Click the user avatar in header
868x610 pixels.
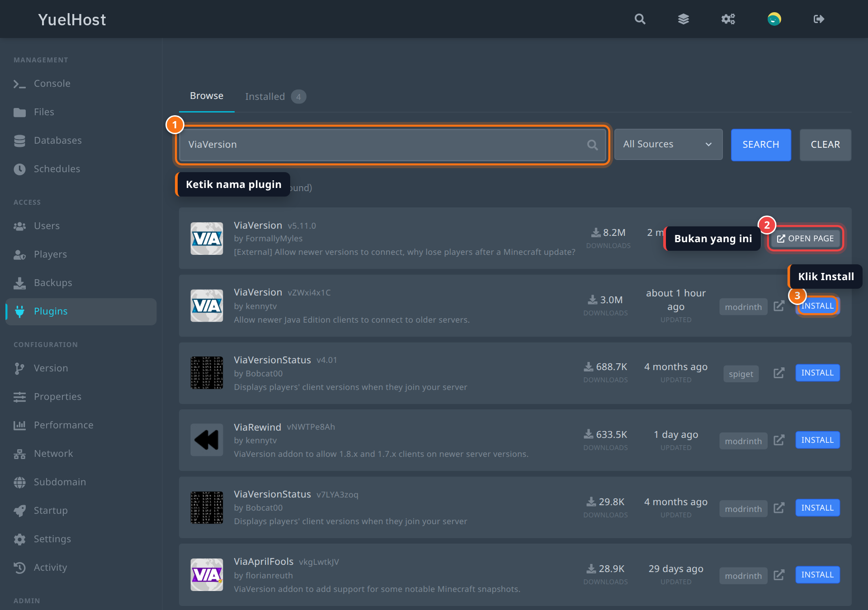click(774, 19)
